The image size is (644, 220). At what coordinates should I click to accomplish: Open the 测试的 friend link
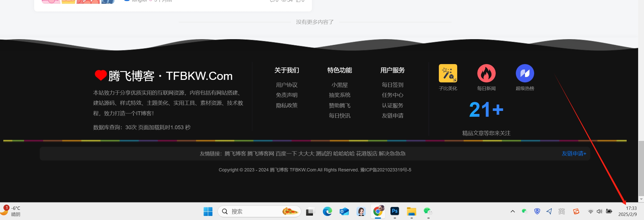tap(324, 154)
